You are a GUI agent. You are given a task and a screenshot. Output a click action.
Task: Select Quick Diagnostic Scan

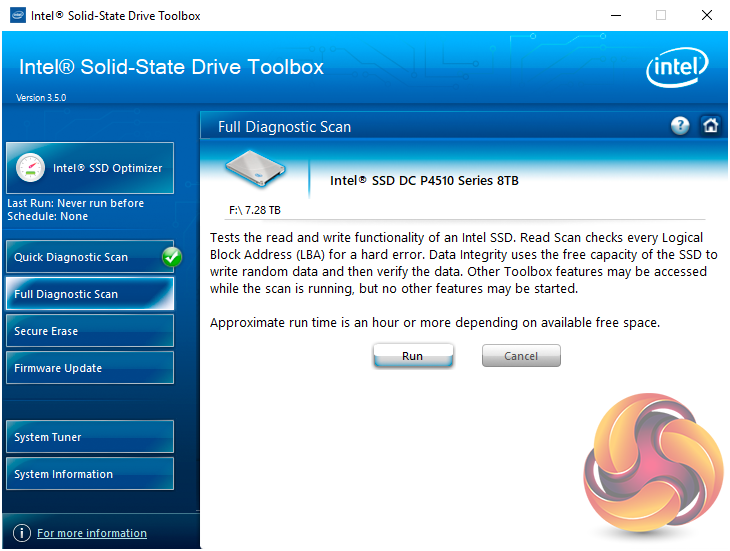(90, 257)
